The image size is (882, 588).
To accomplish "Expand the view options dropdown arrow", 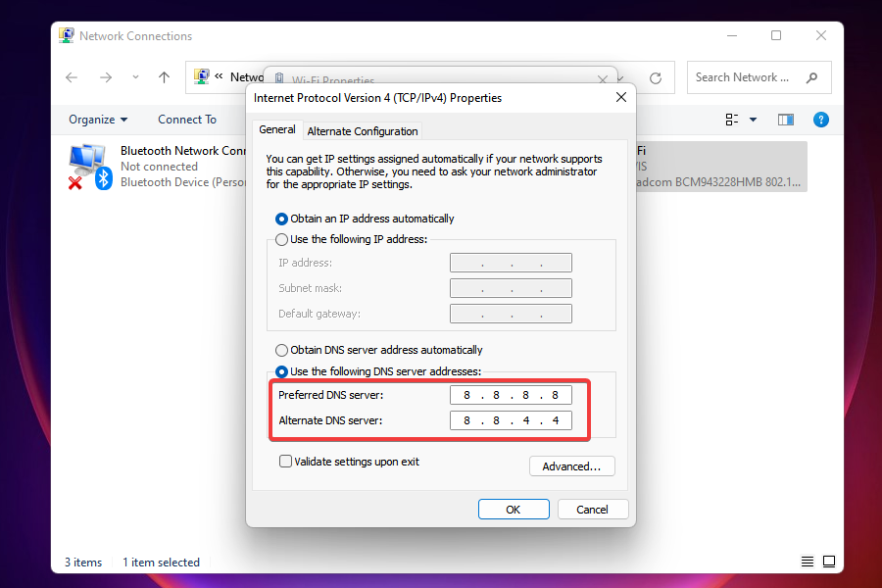I will tap(753, 120).
